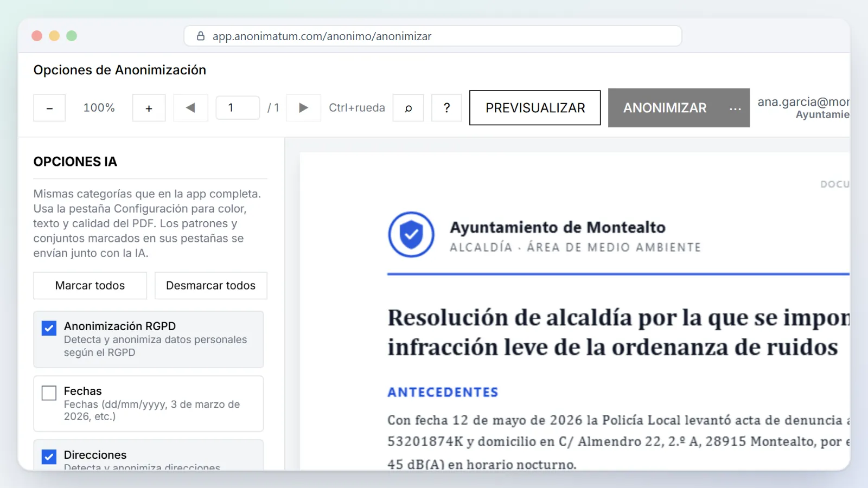Image resolution: width=868 pixels, height=488 pixels.
Task: Click the 100% zoom level value
Action: pyautogui.click(x=99, y=108)
